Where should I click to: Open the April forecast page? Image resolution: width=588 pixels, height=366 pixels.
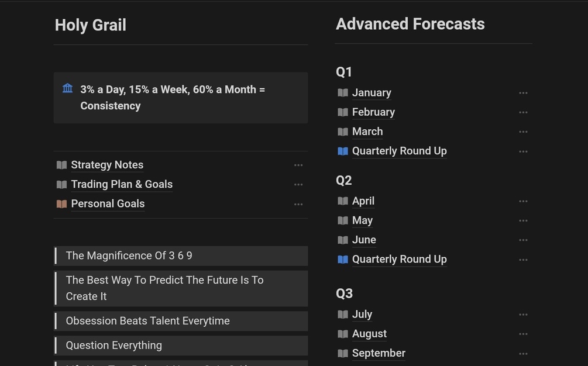tap(363, 201)
